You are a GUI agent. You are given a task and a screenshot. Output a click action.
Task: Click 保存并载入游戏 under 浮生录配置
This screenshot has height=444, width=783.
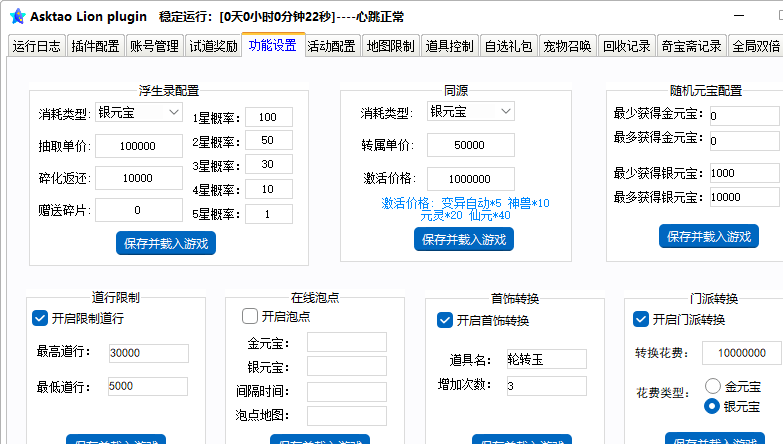click(166, 243)
